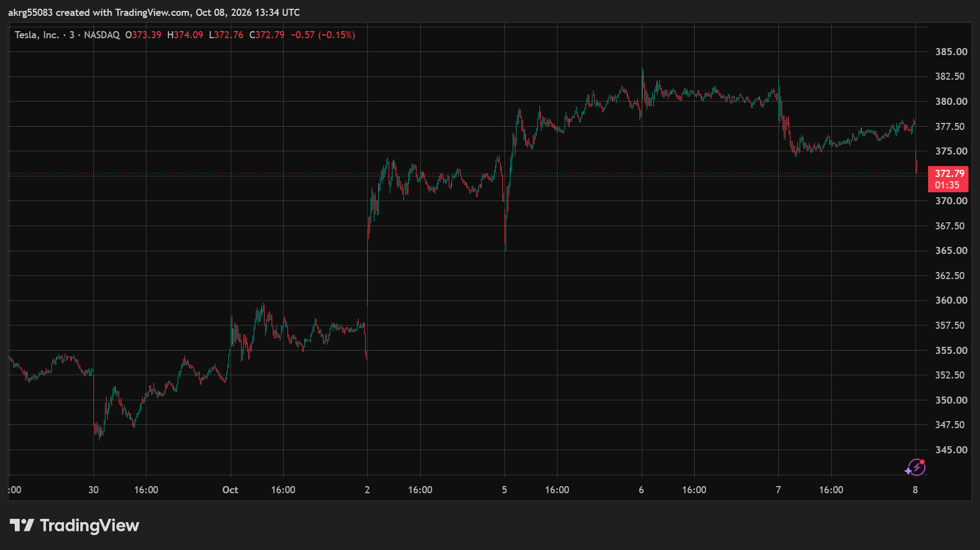Click the 355.00 price axis label

click(x=951, y=351)
